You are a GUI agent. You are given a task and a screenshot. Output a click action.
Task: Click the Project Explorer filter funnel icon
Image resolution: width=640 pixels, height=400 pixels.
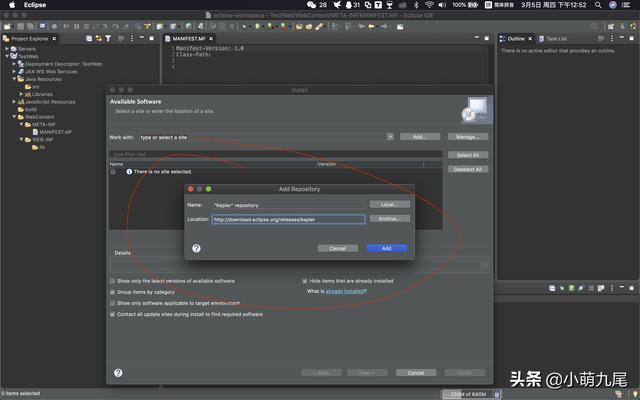[x=108, y=38]
